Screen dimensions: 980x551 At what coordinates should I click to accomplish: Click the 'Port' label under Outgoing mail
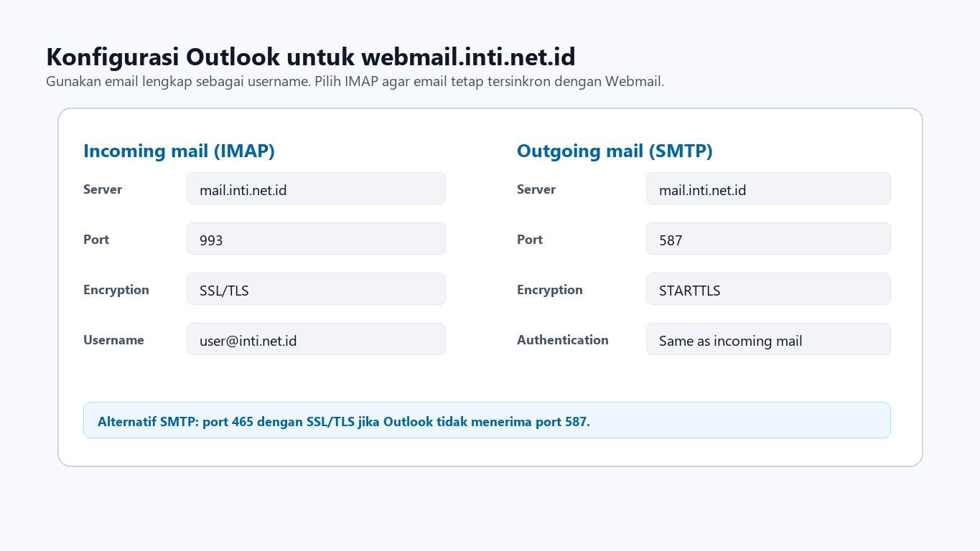pos(530,240)
